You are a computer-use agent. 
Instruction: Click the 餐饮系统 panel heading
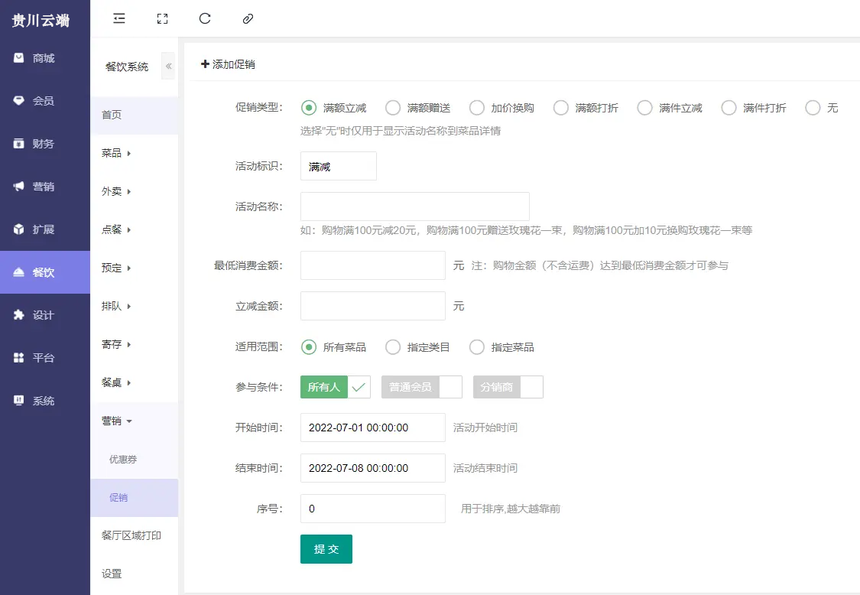[x=127, y=67]
